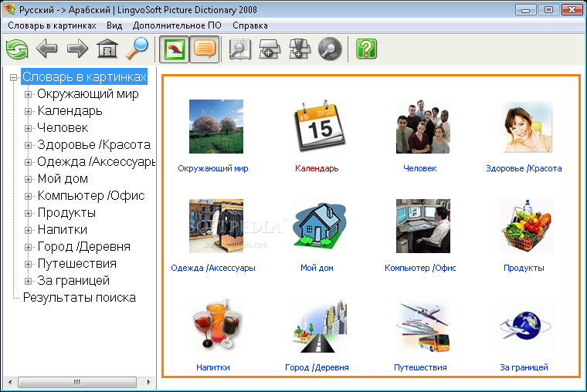Click the tree panel horizontal scrollbar thumb
Image resolution: width=587 pixels, height=392 pixels.
77,382
